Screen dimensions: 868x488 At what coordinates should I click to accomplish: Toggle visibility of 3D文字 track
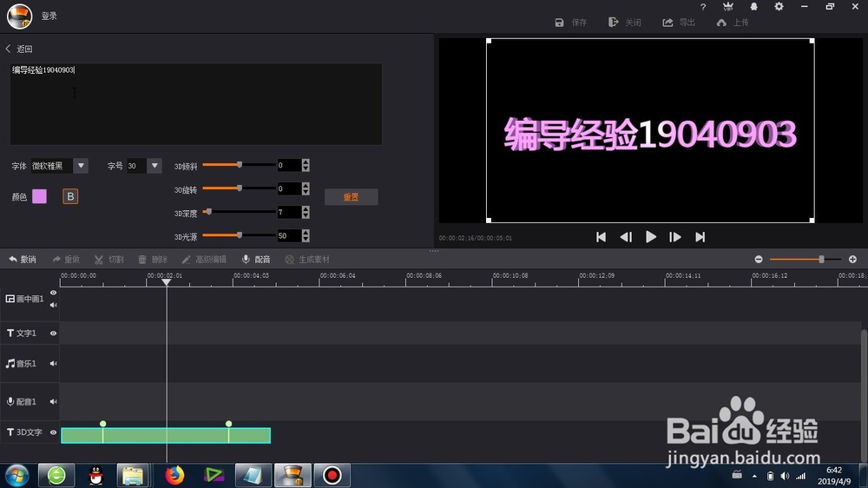click(x=53, y=432)
